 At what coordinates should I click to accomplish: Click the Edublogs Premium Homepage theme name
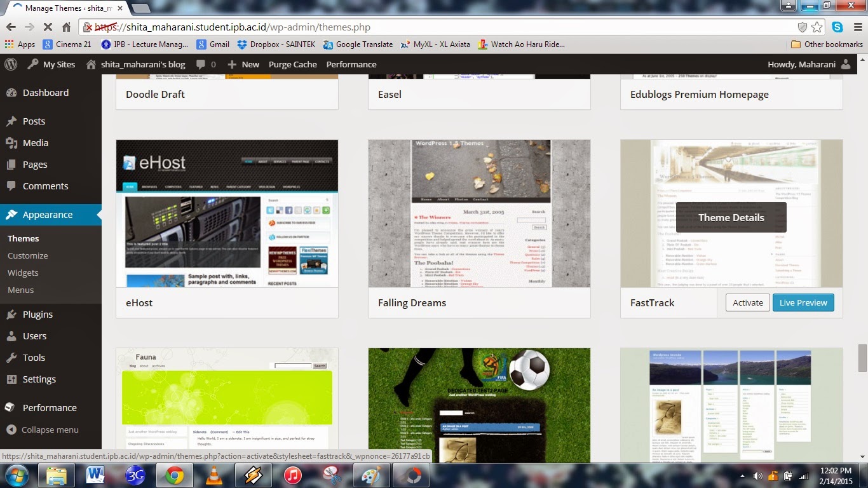(x=700, y=94)
